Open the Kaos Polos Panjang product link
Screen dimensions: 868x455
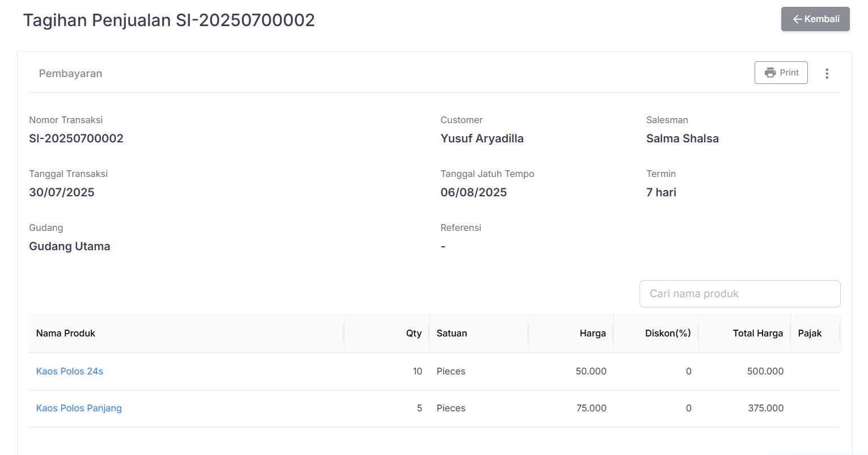79,408
